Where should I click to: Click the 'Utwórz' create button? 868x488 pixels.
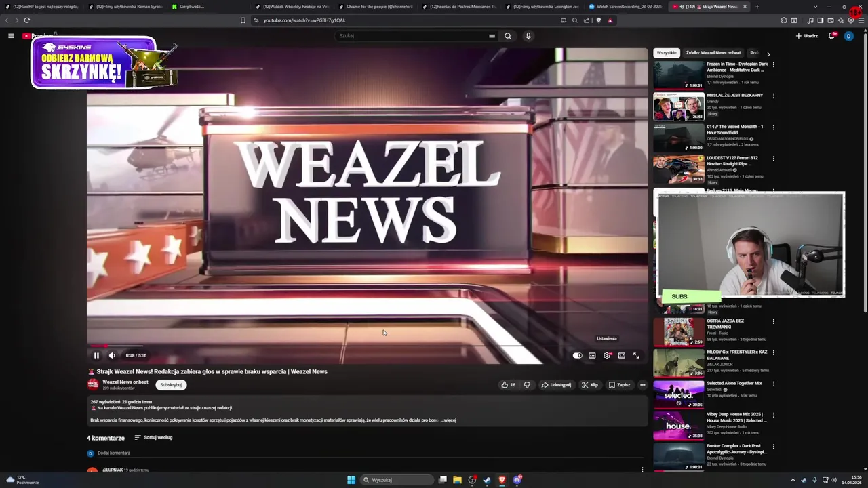[807, 36]
